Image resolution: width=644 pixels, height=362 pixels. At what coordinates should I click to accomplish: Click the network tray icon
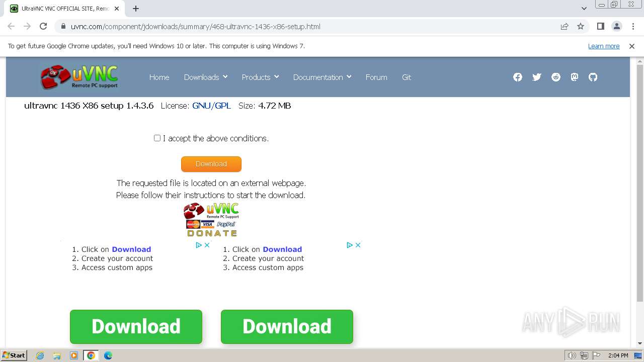click(584, 355)
